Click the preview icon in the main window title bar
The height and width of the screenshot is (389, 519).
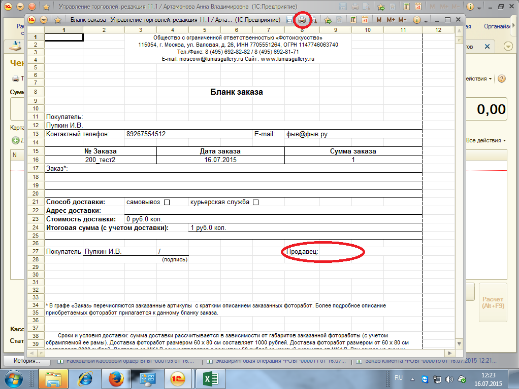367,7
